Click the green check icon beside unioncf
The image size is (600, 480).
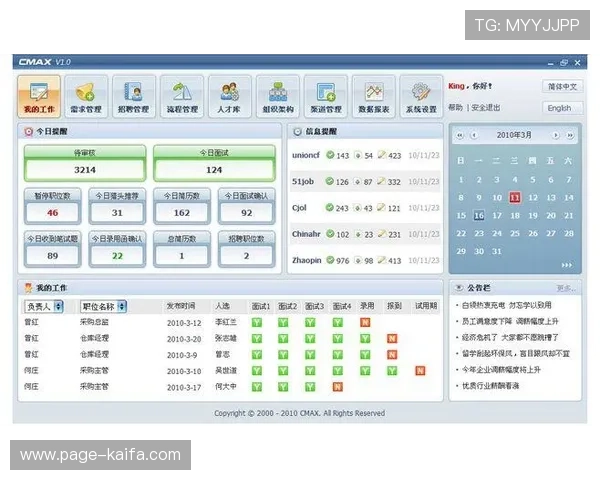point(330,155)
